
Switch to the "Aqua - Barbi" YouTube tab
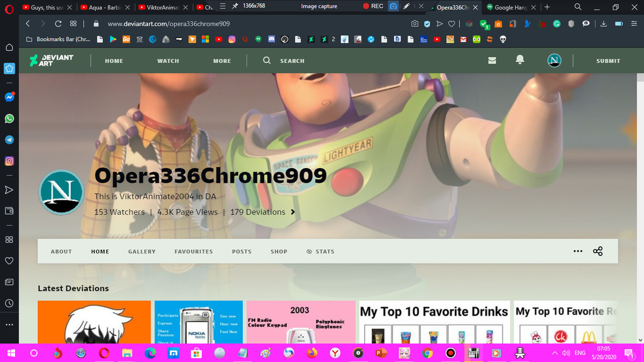[x=105, y=7]
